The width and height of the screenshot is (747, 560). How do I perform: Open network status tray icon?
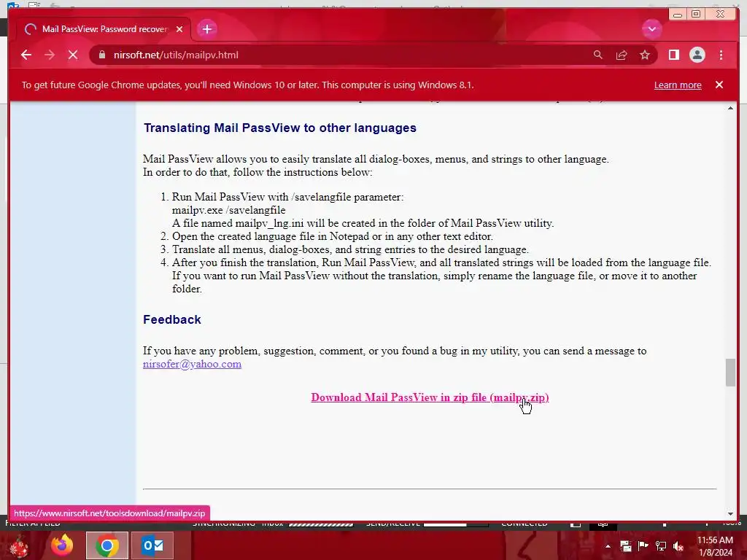(x=661, y=546)
